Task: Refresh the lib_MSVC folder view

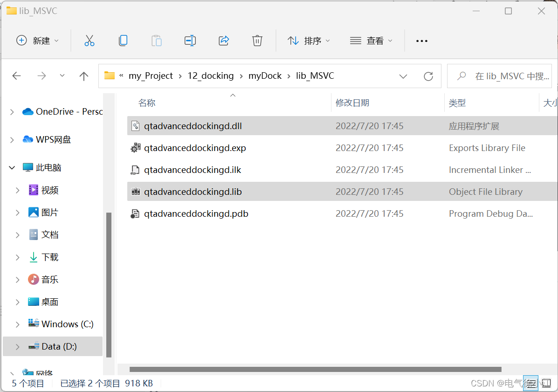Action: (x=428, y=76)
